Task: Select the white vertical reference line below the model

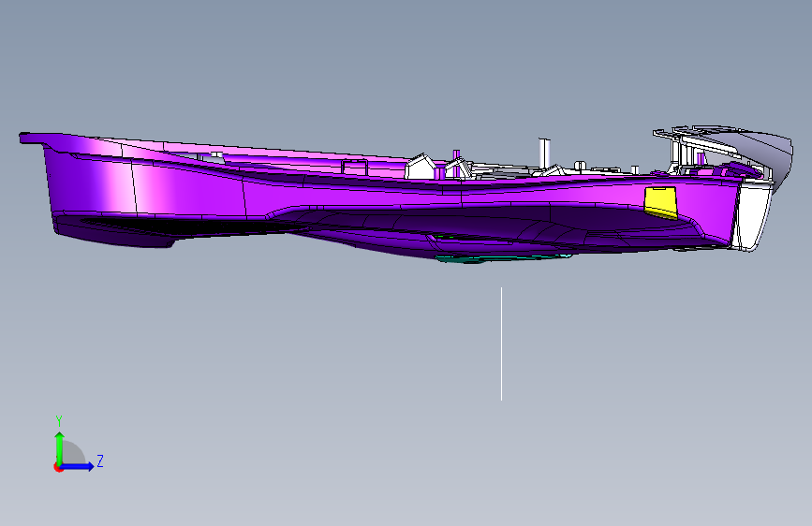Action: tap(501, 343)
